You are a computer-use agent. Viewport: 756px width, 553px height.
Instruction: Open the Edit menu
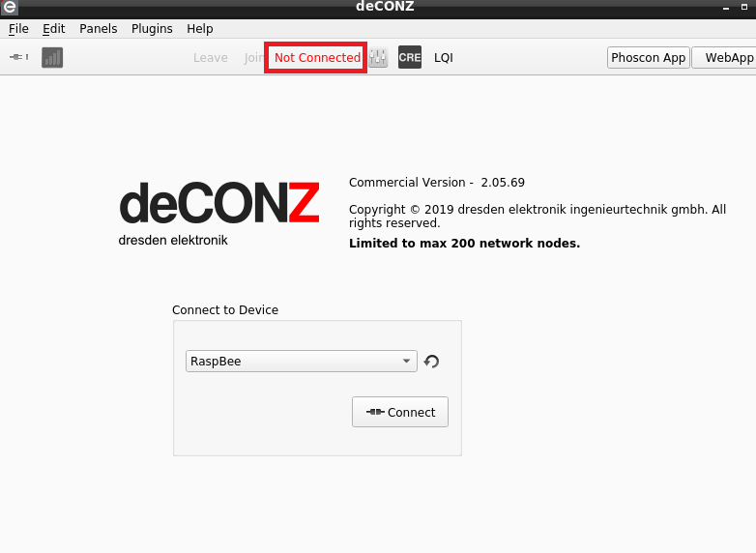[x=53, y=29]
